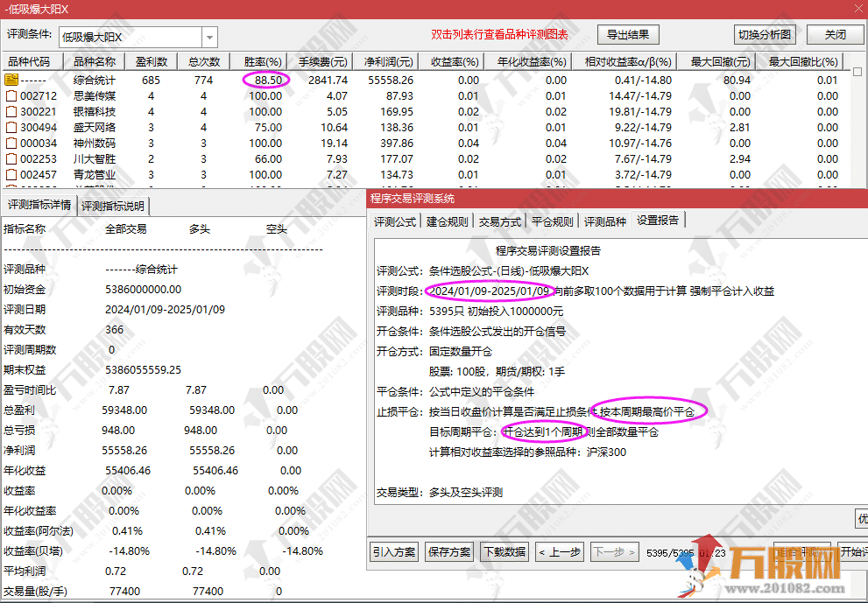Click the icon beside stock 300494
Screen dimensions: 868x603
[x=11, y=127]
